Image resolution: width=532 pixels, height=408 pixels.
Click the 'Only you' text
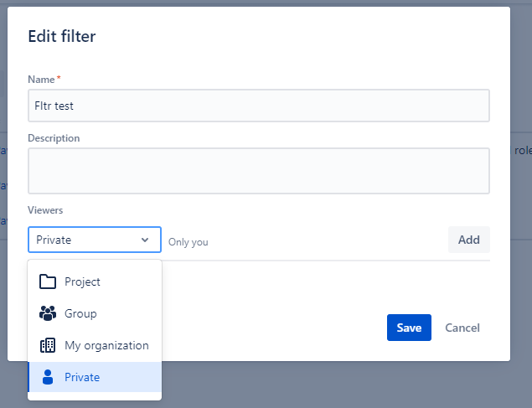[x=189, y=242]
